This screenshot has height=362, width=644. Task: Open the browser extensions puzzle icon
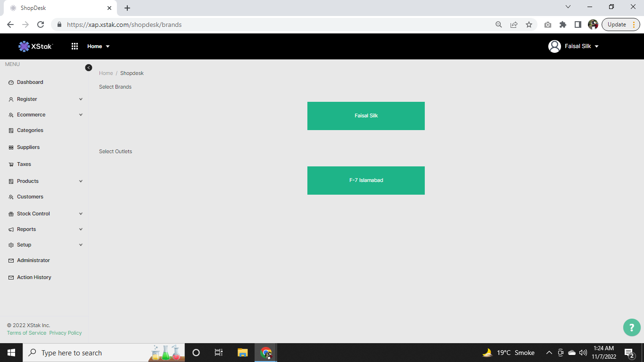[x=562, y=25]
